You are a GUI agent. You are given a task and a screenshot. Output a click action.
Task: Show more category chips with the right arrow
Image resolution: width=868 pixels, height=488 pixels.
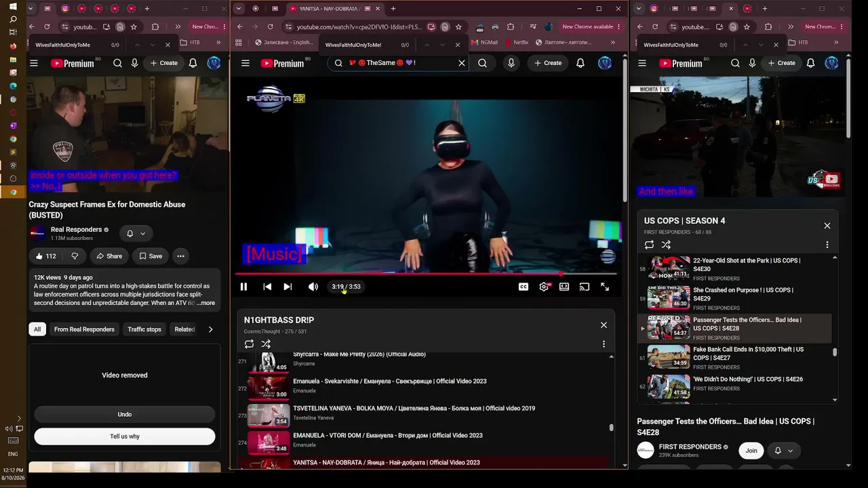pyautogui.click(x=210, y=329)
